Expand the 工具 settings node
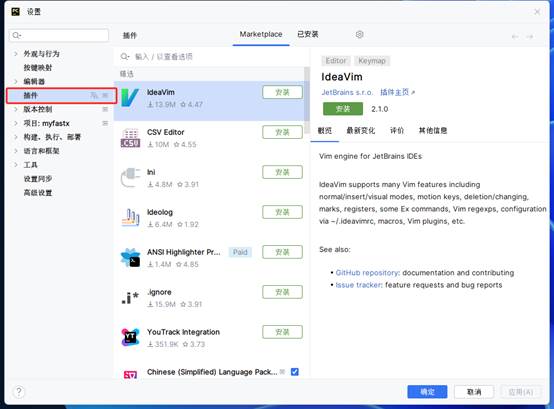 (x=16, y=165)
